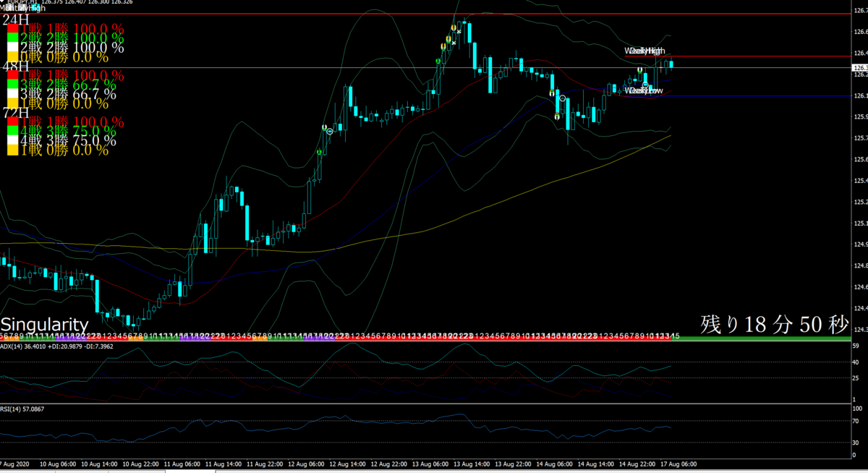Select the ADX(14) indicator label
868x473 pixels.
[57, 346]
